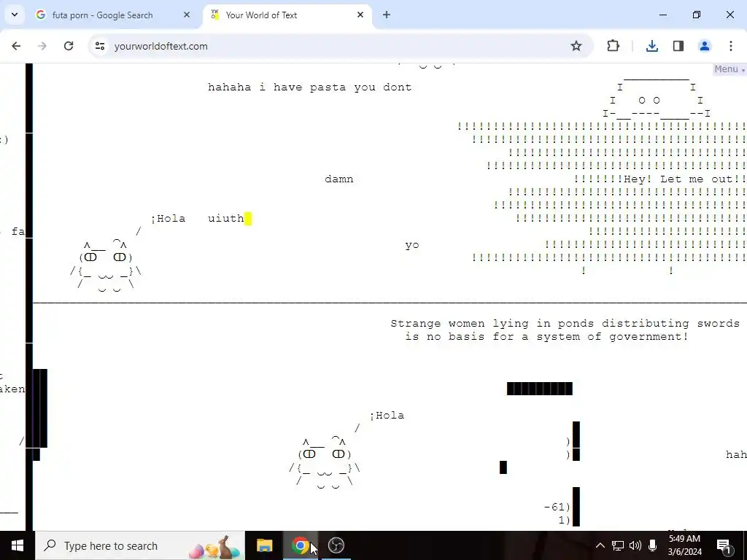747x560 pixels.
Task: Click the Chrome taskbar icon
Action: pyautogui.click(x=300, y=545)
